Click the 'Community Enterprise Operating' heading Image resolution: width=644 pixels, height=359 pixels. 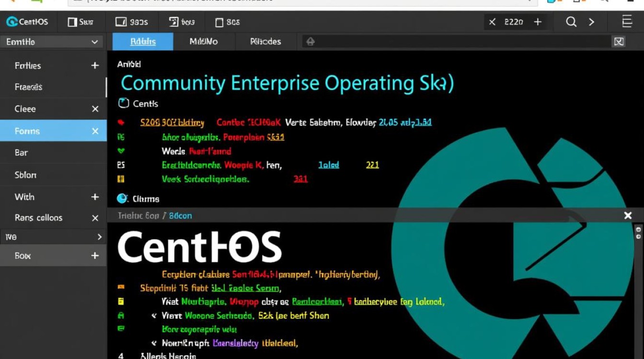[287, 83]
